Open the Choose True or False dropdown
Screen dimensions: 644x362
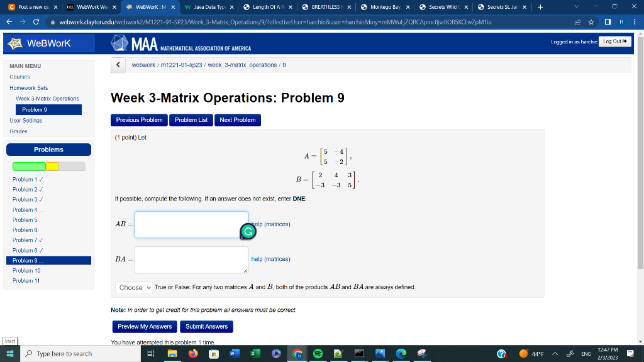(x=133, y=287)
